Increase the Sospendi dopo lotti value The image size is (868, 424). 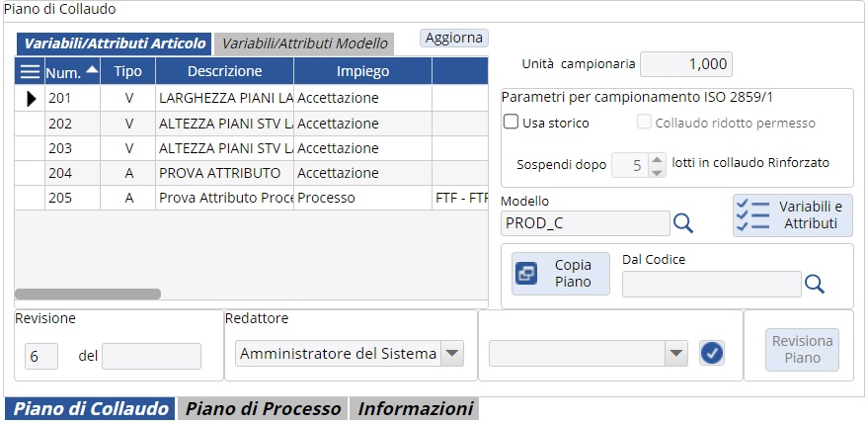657,157
